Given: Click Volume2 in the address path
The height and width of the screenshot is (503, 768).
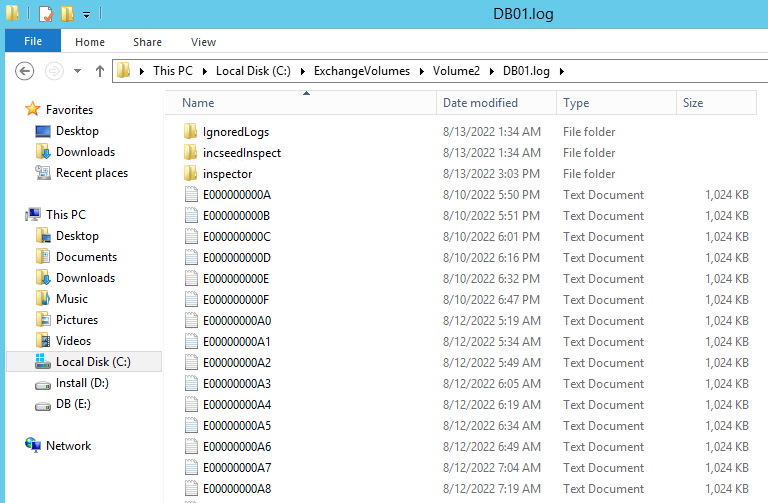Looking at the screenshot, I should [456, 71].
